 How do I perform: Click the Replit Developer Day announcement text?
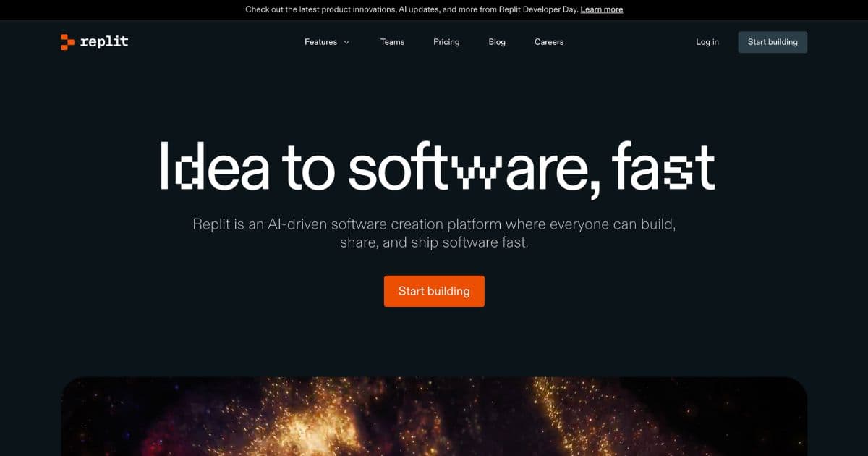[412, 9]
